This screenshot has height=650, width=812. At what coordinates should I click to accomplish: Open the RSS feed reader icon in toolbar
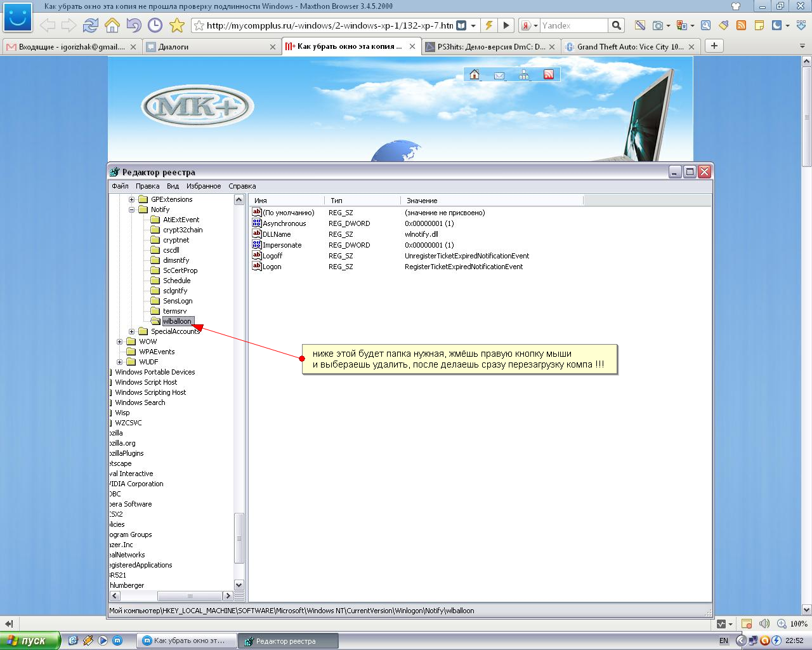click(x=741, y=25)
